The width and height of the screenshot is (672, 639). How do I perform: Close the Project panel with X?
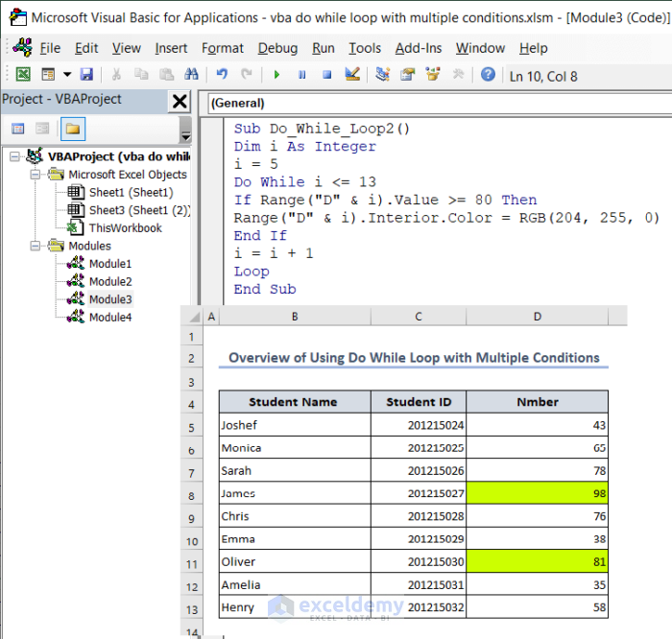point(180,102)
